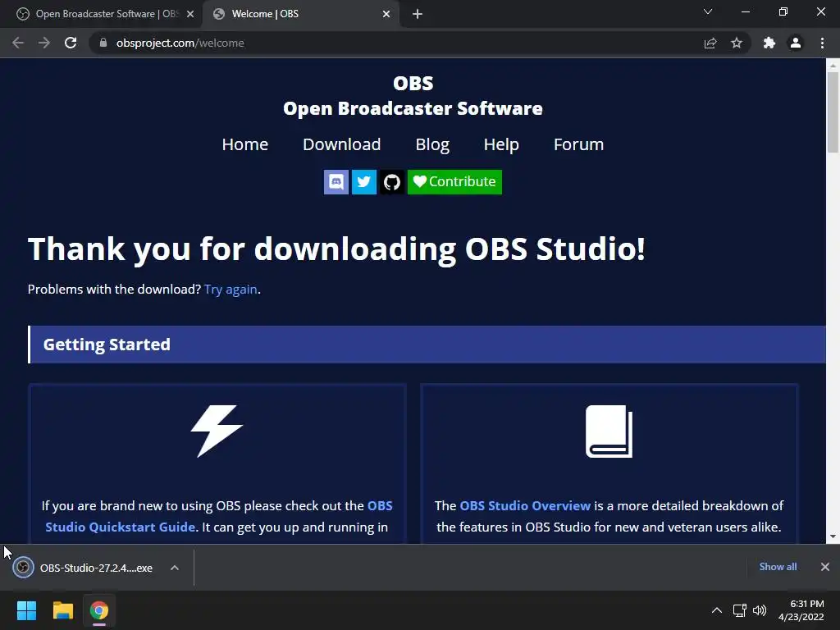Open the Windows Start menu
Screen dimensions: 840x630
pyautogui.click(x=26, y=610)
